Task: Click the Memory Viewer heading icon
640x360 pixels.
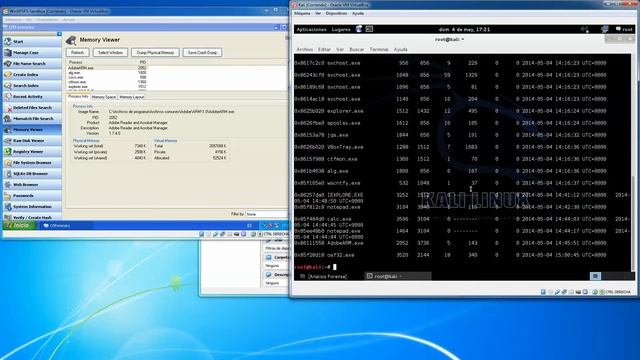Action: click(x=71, y=40)
